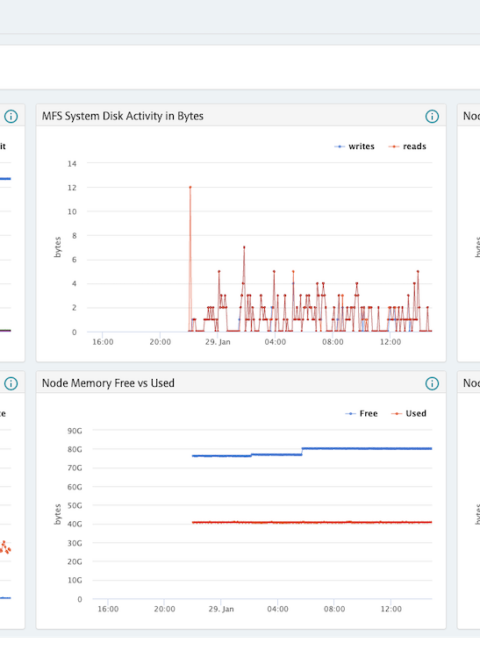Click info icon on upper-left partial panel
The width and height of the screenshot is (480, 650).
[11, 116]
